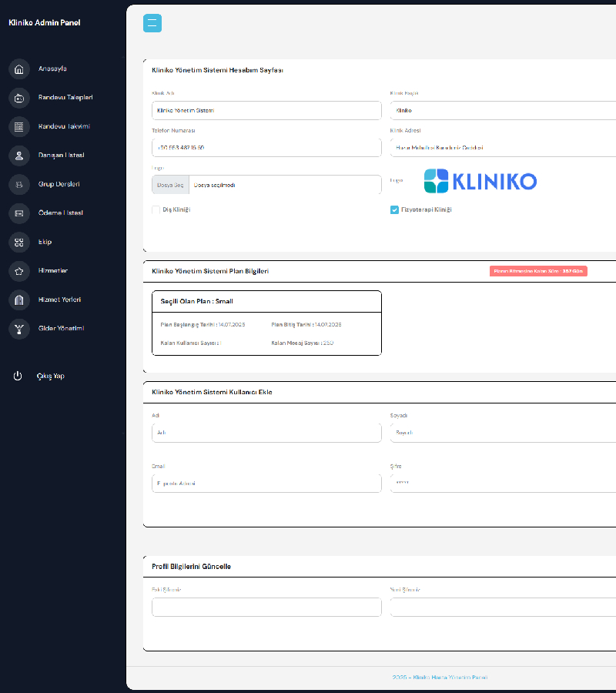
Task: Click the Hesabım Sayfası section heading
Action: (217, 70)
